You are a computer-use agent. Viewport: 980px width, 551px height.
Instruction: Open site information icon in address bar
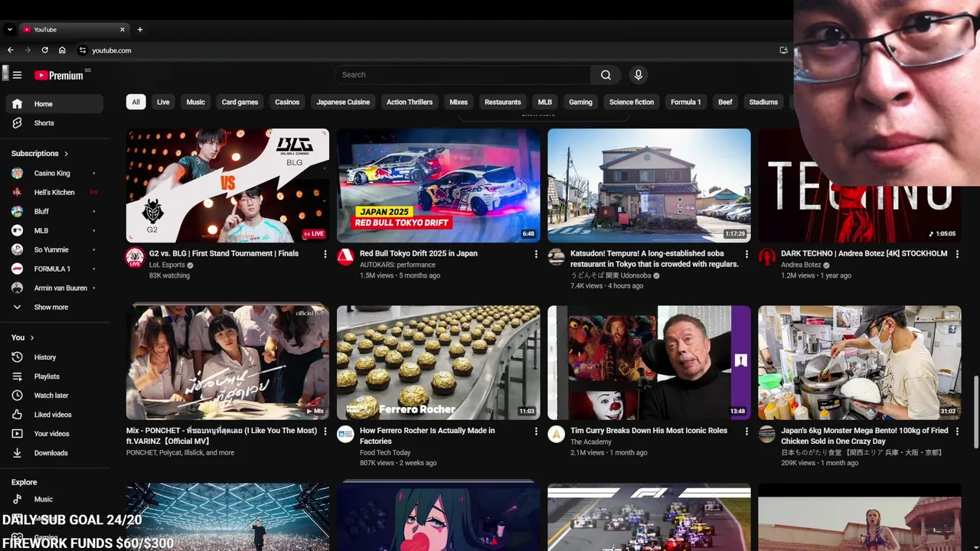click(x=83, y=51)
